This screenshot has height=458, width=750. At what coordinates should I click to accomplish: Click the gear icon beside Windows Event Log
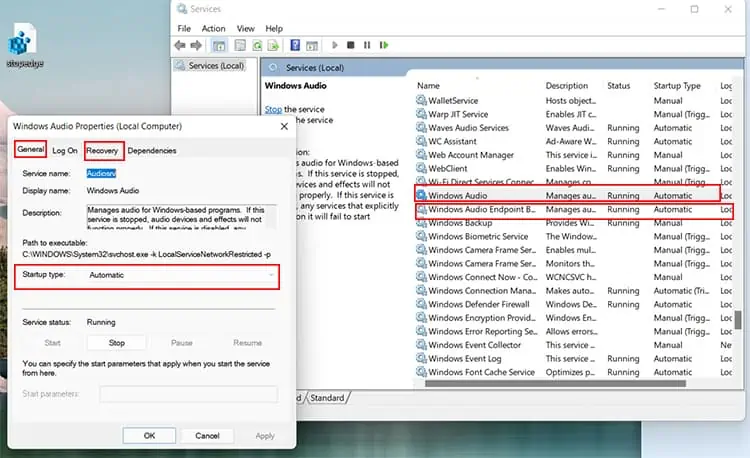(421, 359)
